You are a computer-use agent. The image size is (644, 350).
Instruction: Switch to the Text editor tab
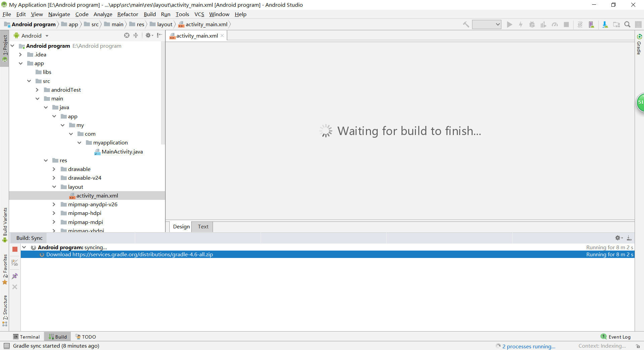coord(203,227)
